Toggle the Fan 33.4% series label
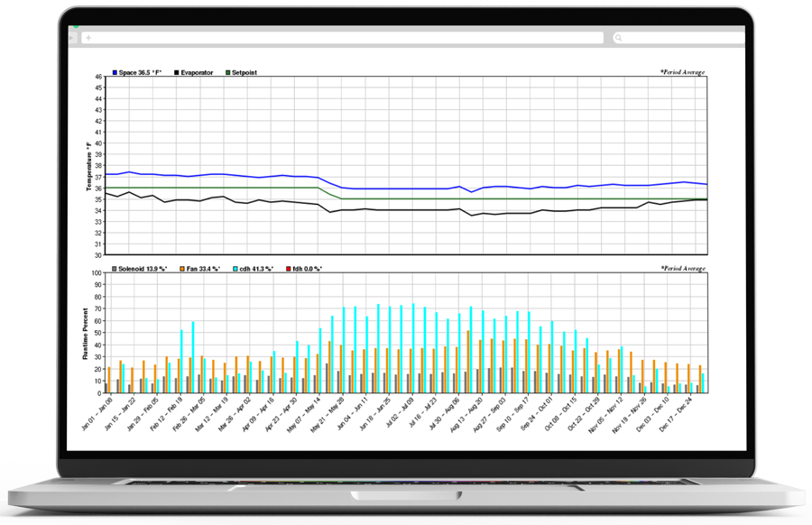The height and width of the screenshot is (525, 812). point(205,269)
